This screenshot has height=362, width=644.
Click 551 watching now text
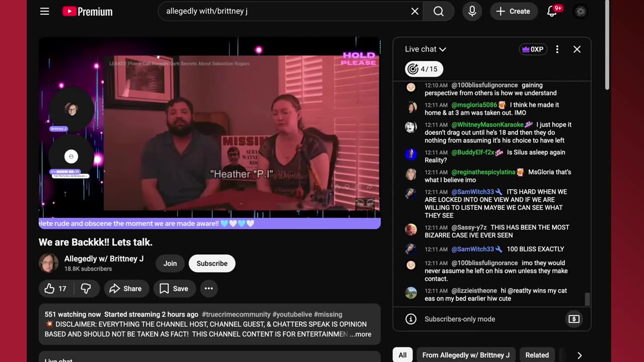pos(73,314)
